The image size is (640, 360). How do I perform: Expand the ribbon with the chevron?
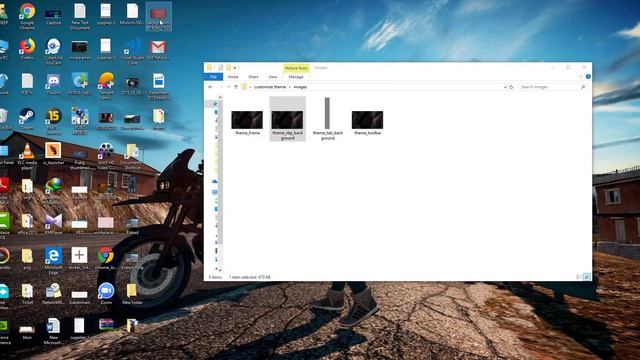pyautogui.click(x=581, y=76)
